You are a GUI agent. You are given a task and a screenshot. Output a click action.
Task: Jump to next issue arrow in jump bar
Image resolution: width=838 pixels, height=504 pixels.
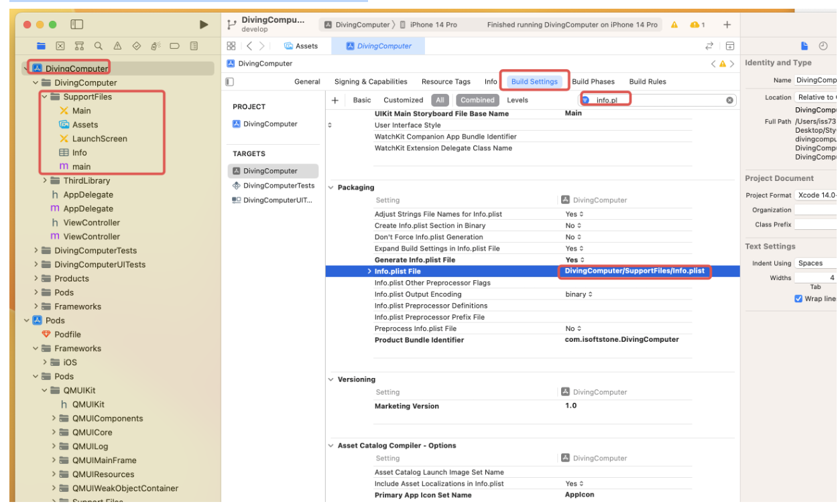tap(731, 64)
